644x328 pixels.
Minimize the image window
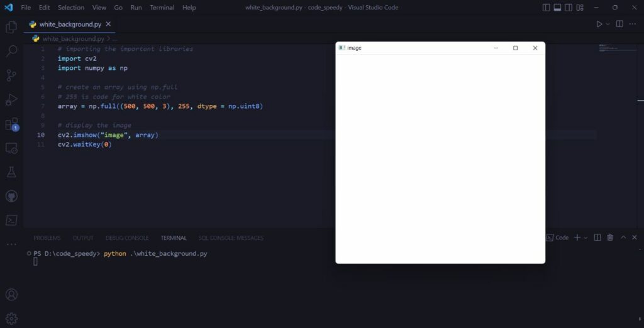tap(496, 48)
